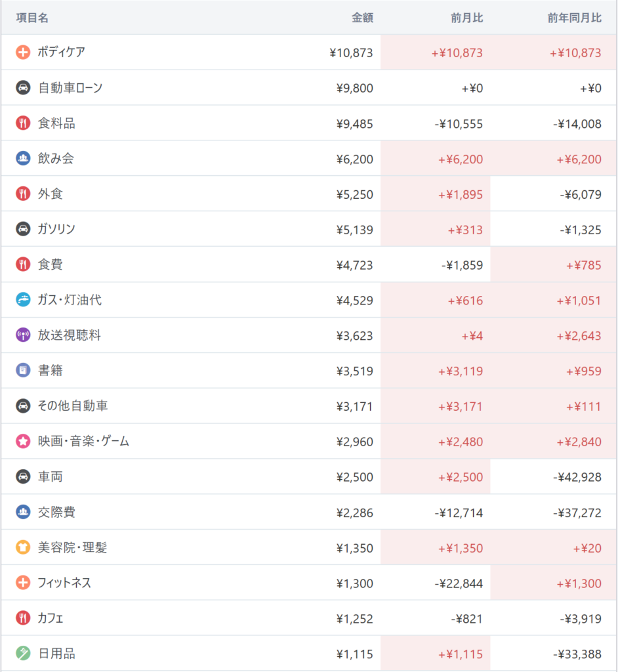Click the yellow shirt icon beside 美容院・理髪
The width and height of the screenshot is (618, 672).
click(23, 547)
